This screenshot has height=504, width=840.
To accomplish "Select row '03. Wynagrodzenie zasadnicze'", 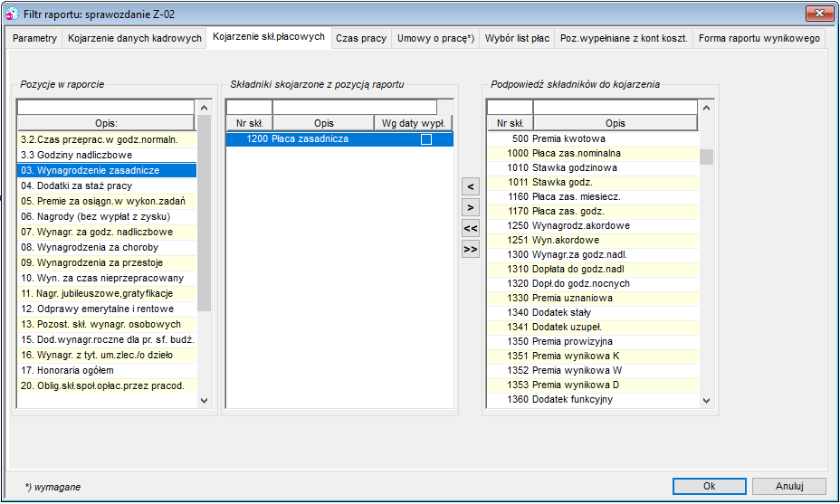I will [x=107, y=170].
